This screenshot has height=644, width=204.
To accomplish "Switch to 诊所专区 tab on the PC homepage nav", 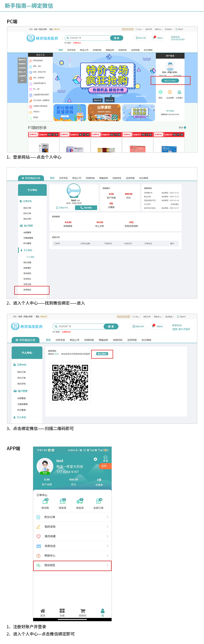I will click(x=71, y=50).
